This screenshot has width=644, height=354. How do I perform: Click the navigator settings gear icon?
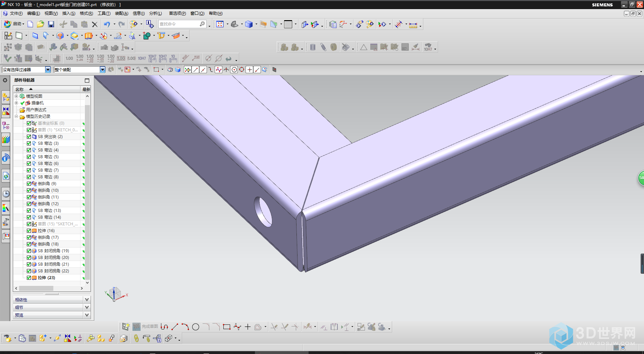(5, 80)
